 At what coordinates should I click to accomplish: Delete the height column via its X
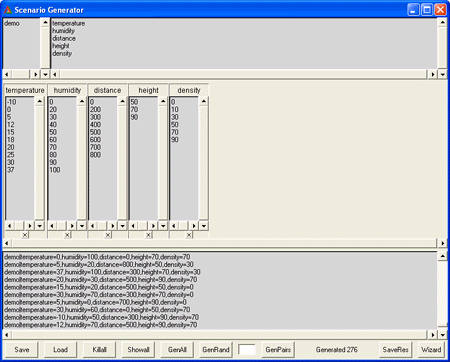click(x=149, y=235)
